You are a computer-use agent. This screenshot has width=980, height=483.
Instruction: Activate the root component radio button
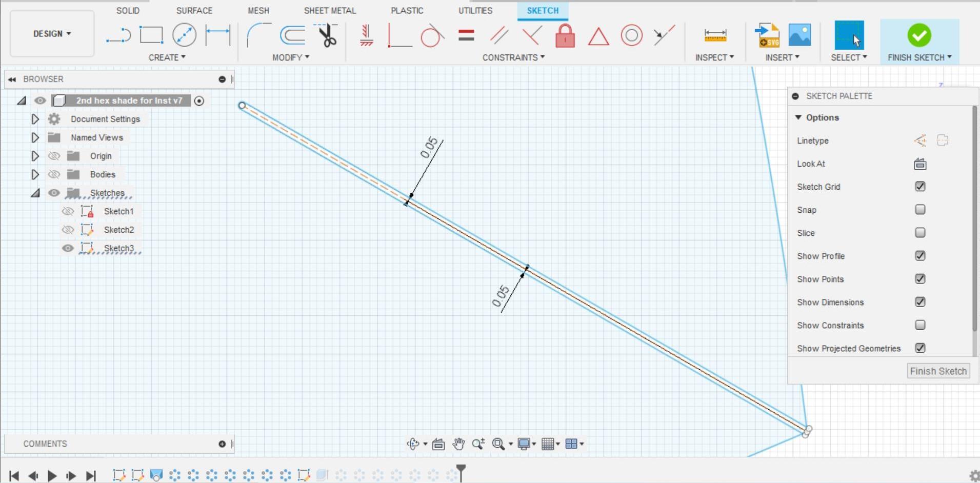[x=199, y=101]
